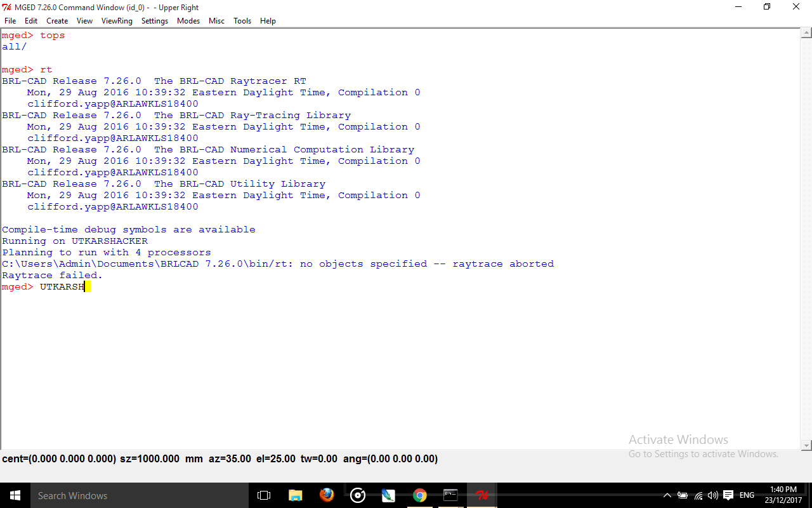
Task: Launch Firefox from the taskbar
Action: (327, 495)
